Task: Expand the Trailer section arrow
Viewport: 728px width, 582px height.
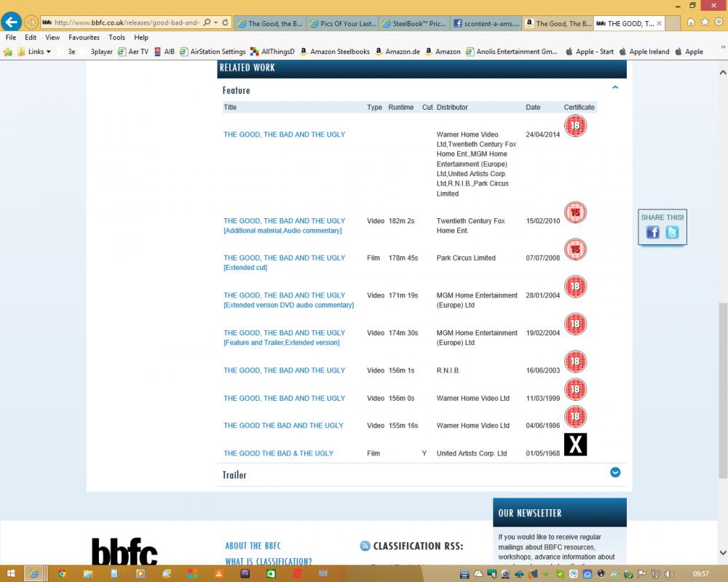Action: click(615, 472)
